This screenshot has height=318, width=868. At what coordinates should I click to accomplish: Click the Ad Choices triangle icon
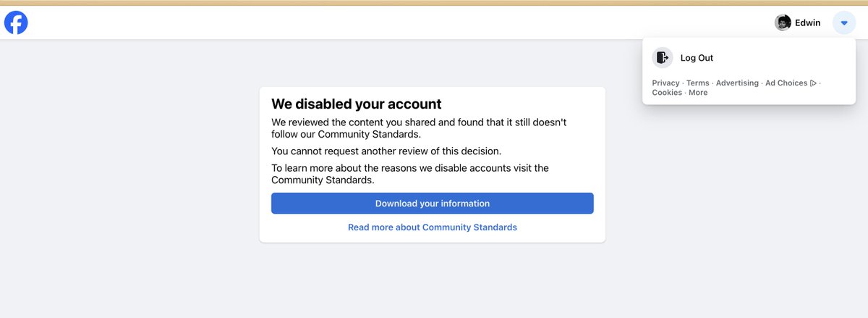tap(814, 83)
